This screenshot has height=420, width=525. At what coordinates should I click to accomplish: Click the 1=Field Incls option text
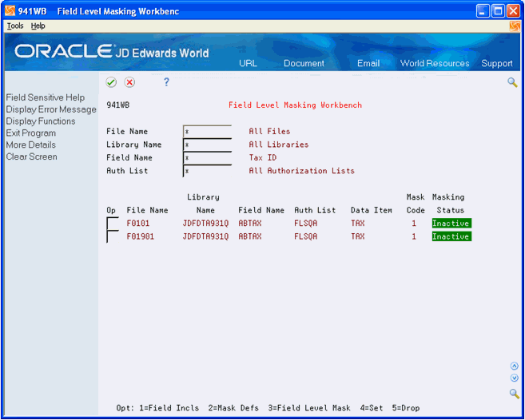pyautogui.click(x=169, y=408)
